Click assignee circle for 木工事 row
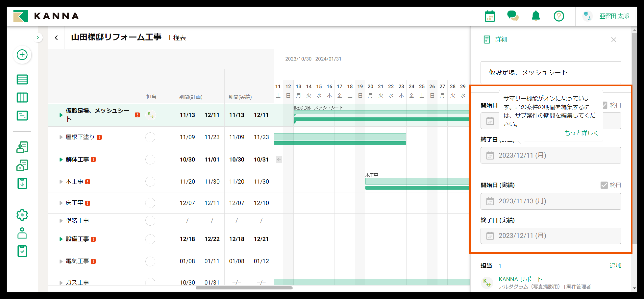Screen dimensions: 644x299 pos(150,182)
